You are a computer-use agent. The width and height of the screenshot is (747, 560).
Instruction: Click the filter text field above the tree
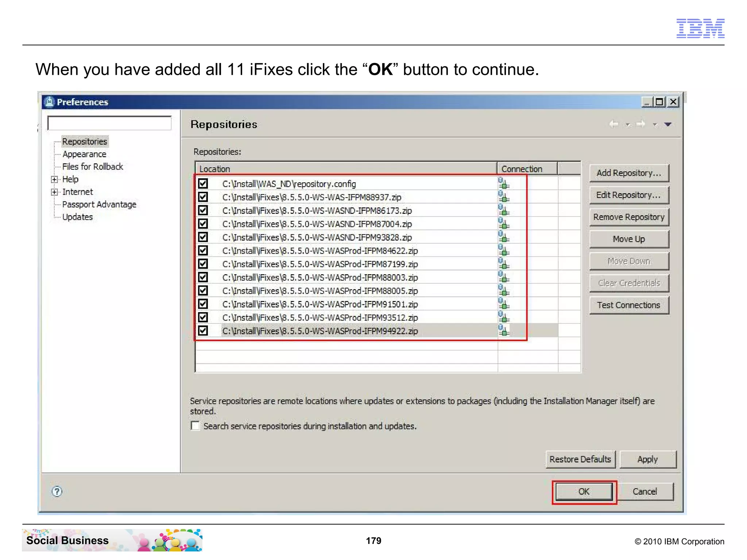click(109, 123)
